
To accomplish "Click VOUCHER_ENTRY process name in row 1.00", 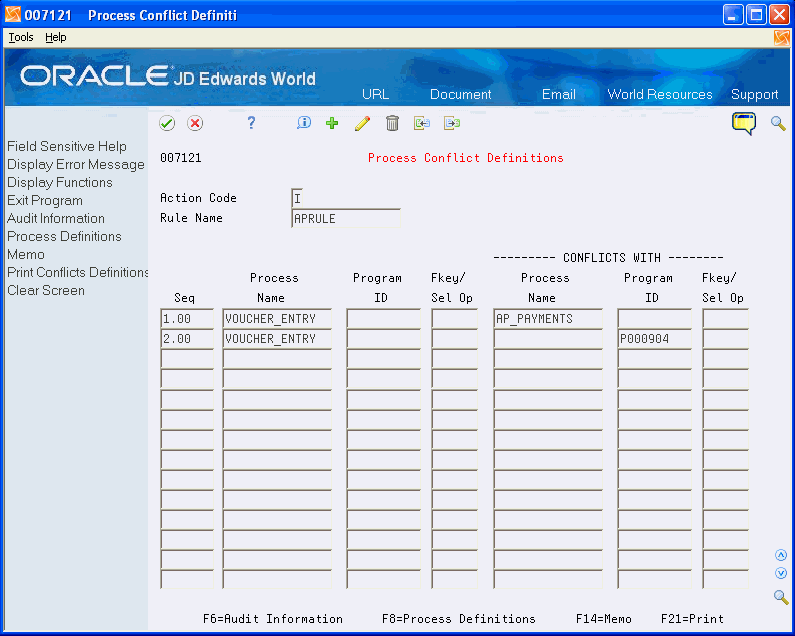I will coord(277,319).
